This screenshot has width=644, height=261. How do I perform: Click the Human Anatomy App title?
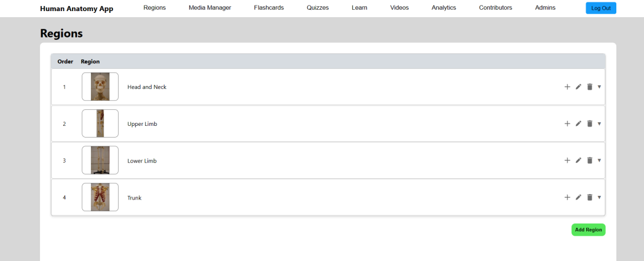tap(76, 9)
